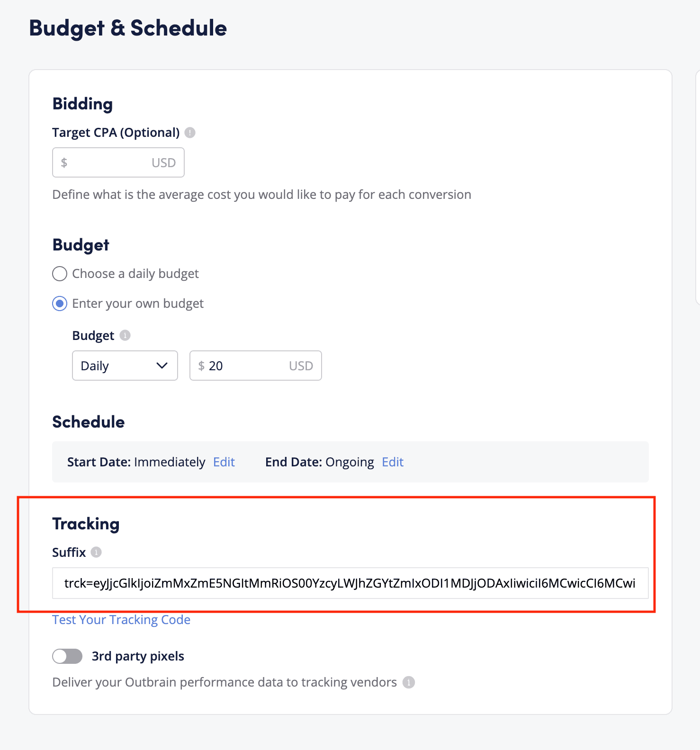The height and width of the screenshot is (750, 700).
Task: Click the budget amount field showing 20
Action: (x=256, y=366)
